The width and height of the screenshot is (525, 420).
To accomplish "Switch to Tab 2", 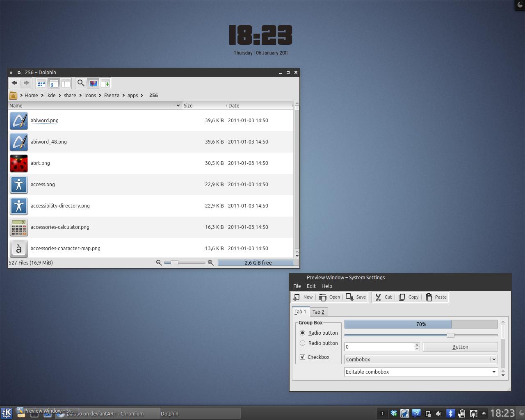I will [318, 312].
